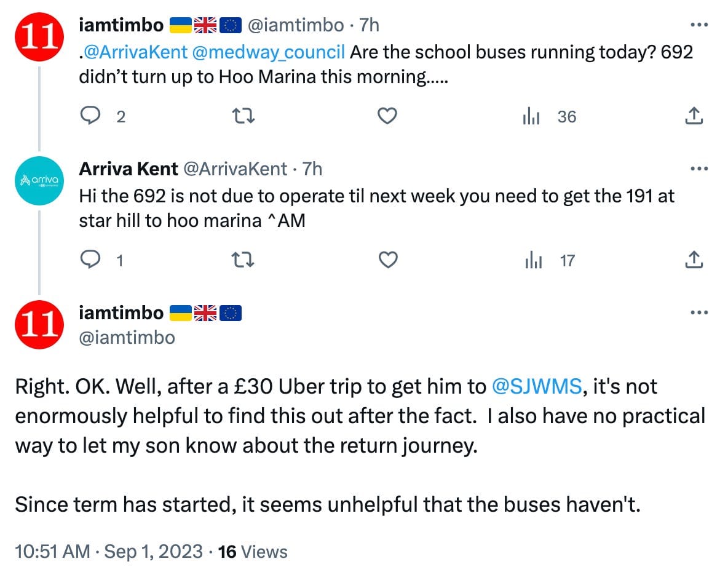728x572 pixels.
Task: Like the Arriva Kent reply
Action: pos(387,260)
